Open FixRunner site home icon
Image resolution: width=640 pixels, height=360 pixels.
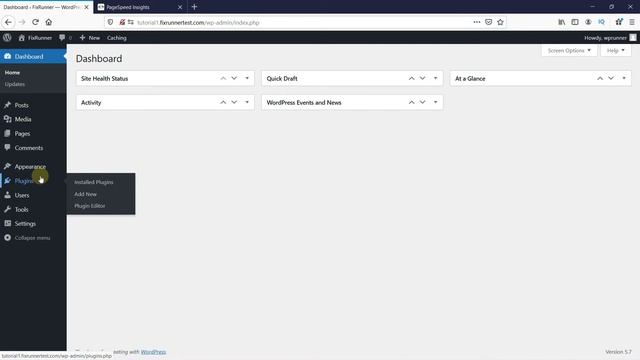22,38
